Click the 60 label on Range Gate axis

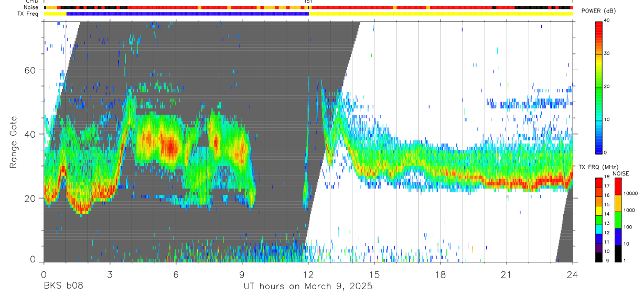30,70
